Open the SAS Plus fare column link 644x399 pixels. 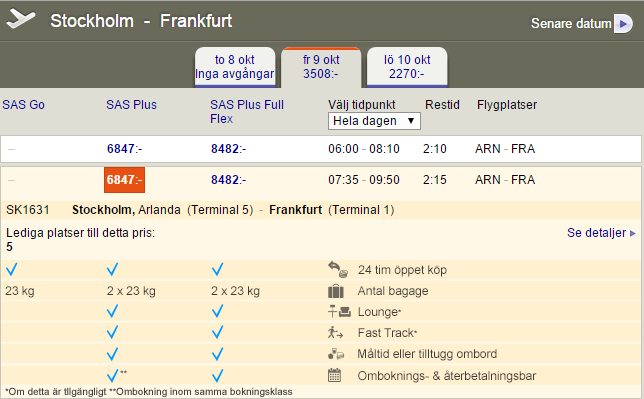(x=131, y=105)
